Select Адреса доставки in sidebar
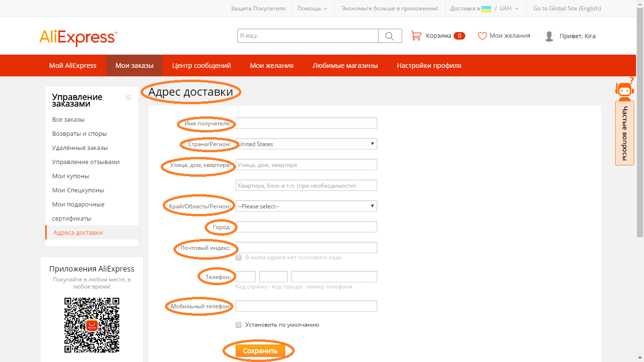 (78, 233)
